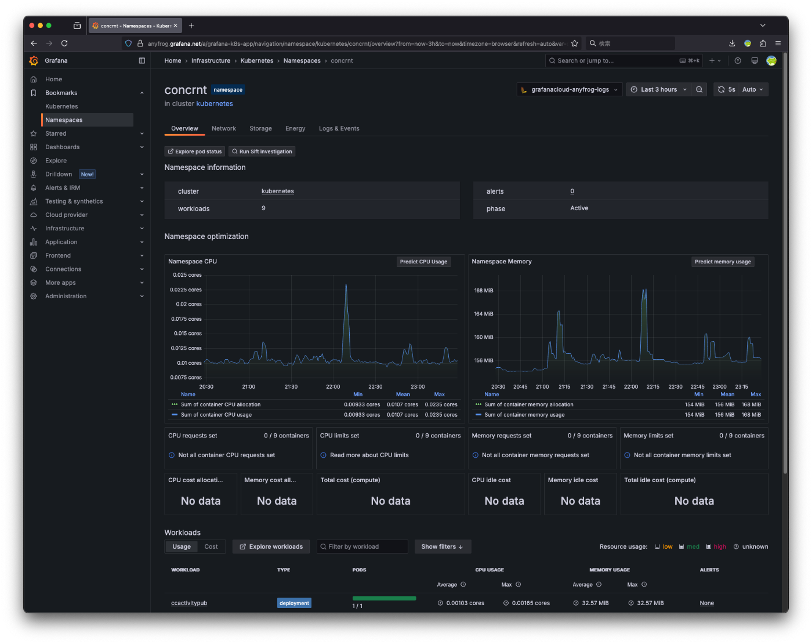Click the Administration gear icon
This screenshot has width=812, height=644.
pos(34,296)
